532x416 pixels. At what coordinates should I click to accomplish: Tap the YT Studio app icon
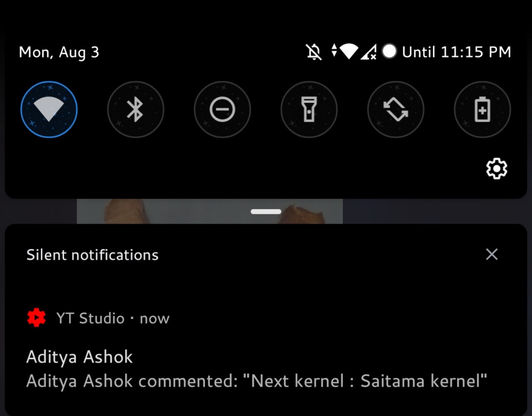pos(37,318)
